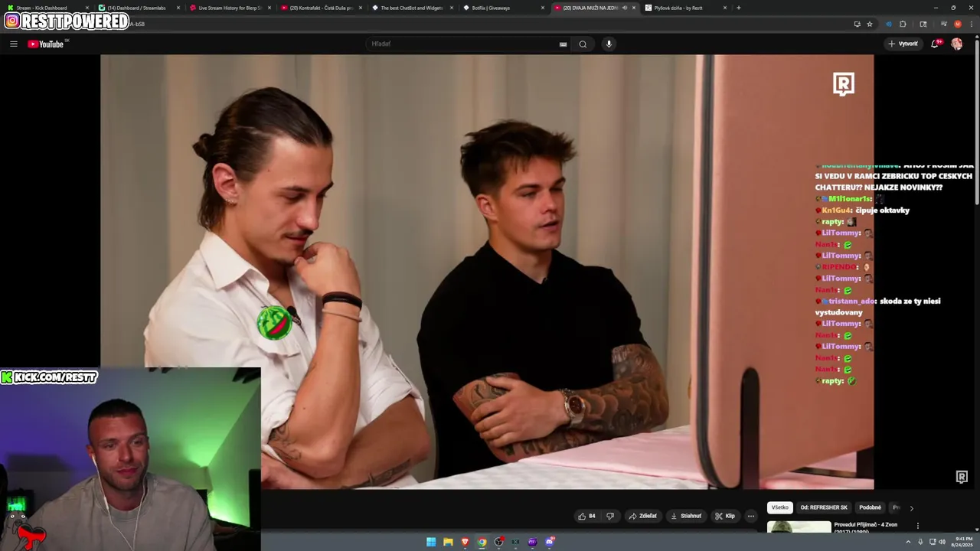
Task: Create a clip with Klip button
Action: click(725, 516)
